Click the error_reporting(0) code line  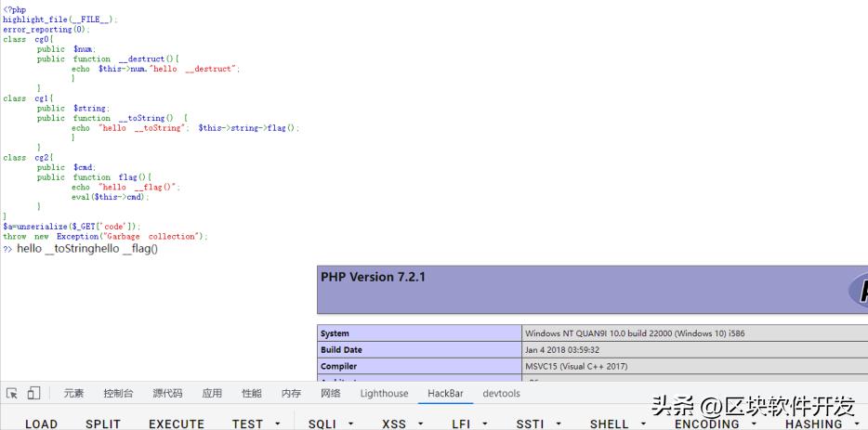(x=46, y=30)
